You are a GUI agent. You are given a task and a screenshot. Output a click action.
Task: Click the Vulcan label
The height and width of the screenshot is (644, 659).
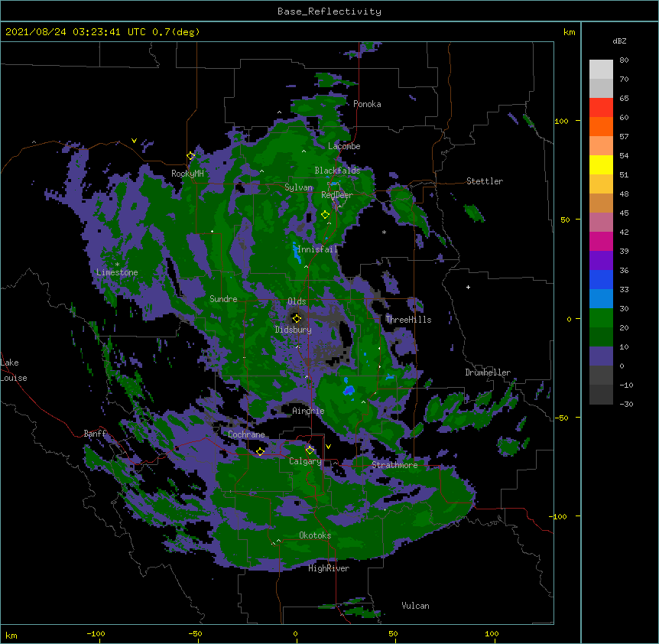tap(415, 606)
